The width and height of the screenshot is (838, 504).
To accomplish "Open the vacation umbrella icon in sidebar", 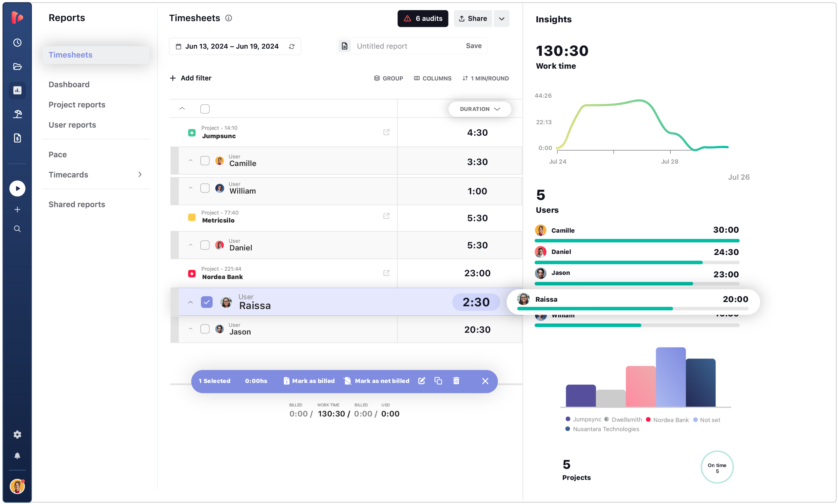I will click(17, 114).
